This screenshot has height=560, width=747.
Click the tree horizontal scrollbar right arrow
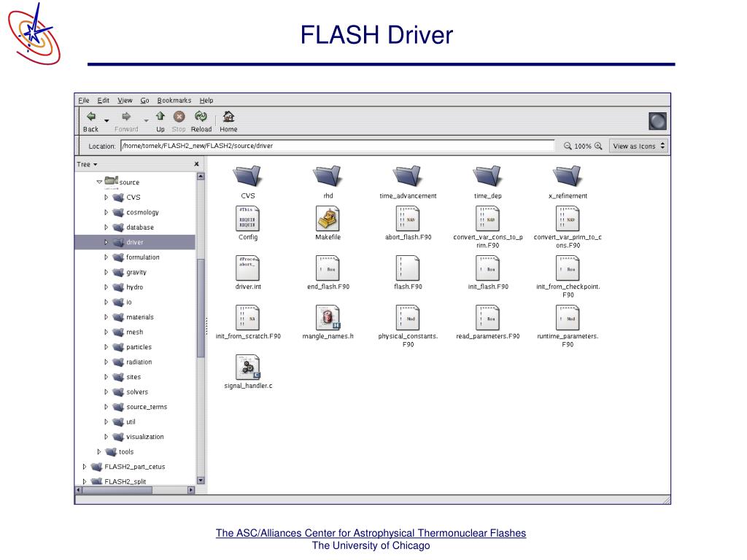point(191,489)
